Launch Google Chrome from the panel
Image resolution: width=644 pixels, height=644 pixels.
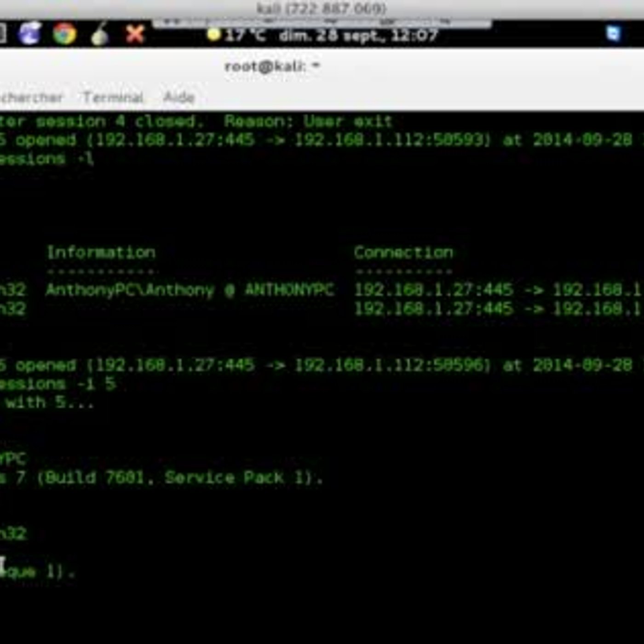(64, 34)
